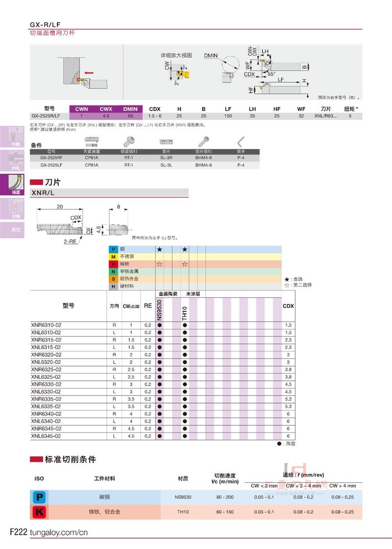
Task: Click the ☆ 第二选择 legend entry
Action: [298, 285]
